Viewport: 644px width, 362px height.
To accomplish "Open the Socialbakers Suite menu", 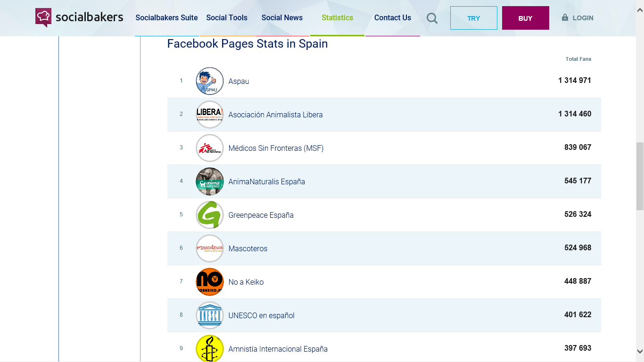I will (x=166, y=18).
